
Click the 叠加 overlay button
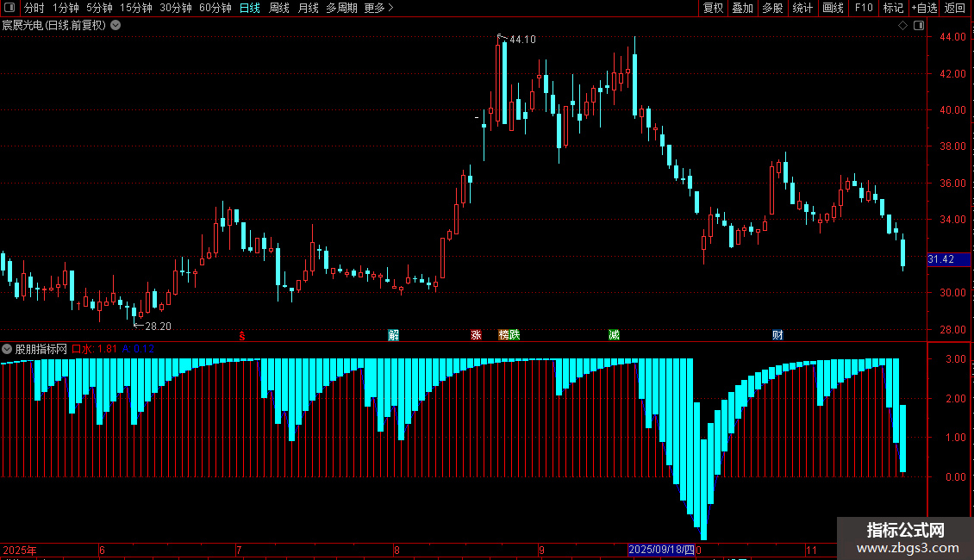click(743, 8)
